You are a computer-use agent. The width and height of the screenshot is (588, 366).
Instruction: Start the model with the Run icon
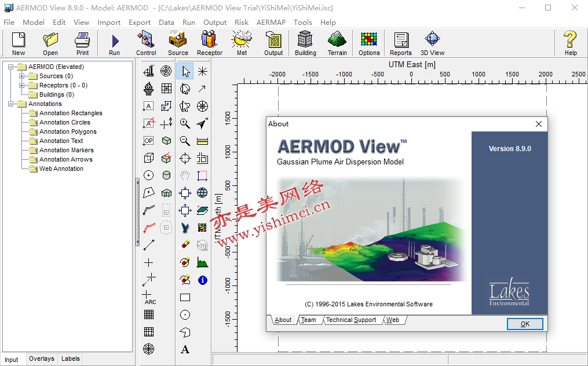(114, 43)
